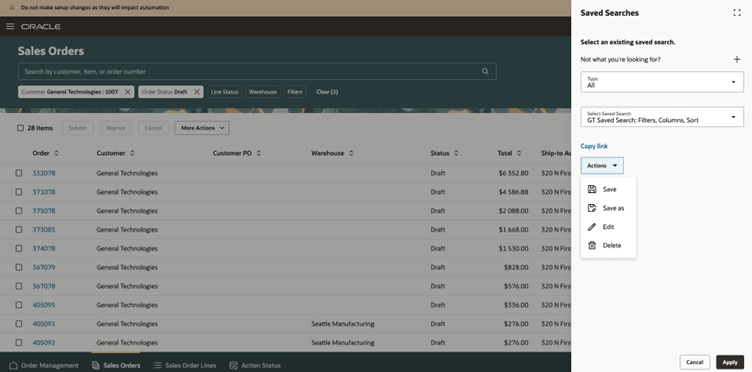The image size is (752, 372).
Task: Click the Reprice button
Action: [116, 128]
